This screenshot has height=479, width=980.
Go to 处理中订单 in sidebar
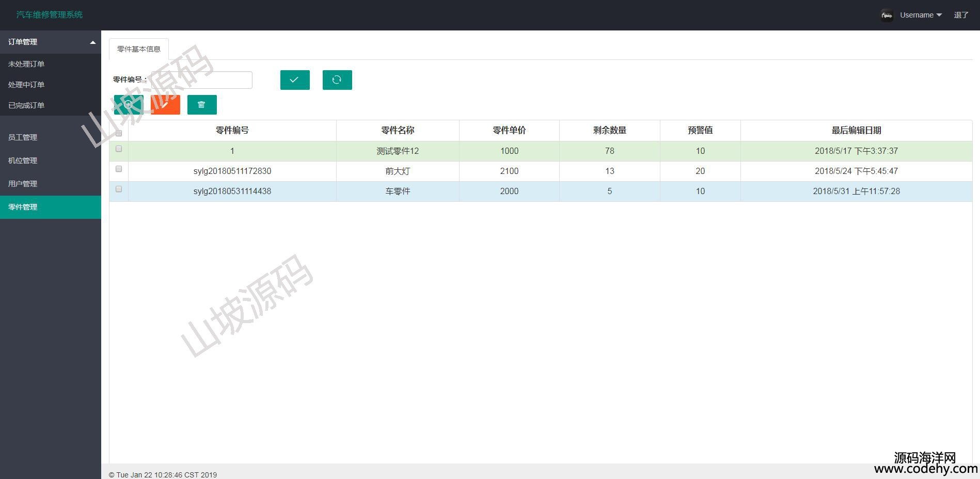[x=26, y=85]
